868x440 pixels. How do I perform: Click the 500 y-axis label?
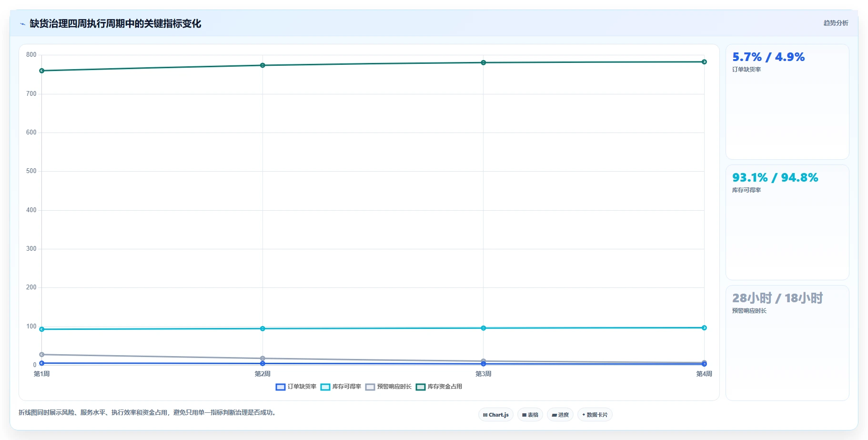31,171
